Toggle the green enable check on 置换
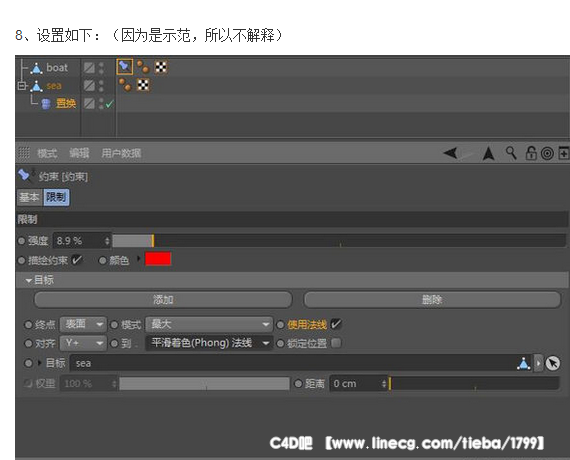 [109, 104]
